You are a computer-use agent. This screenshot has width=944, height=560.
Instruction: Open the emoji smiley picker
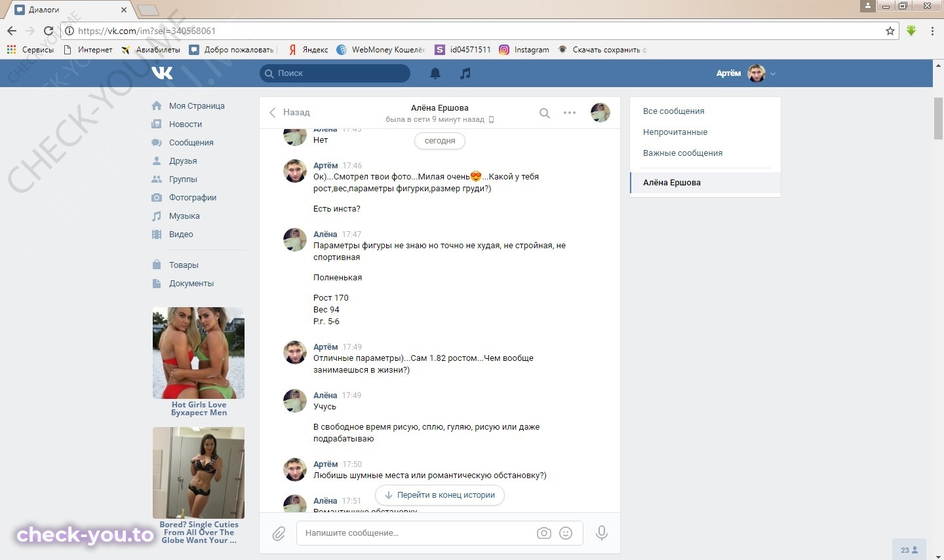[x=566, y=533]
